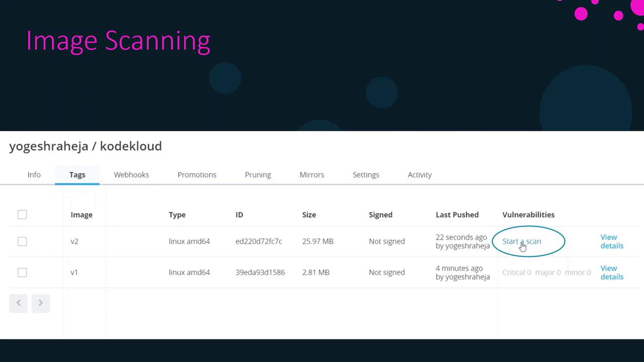Open the Info tab

click(34, 174)
